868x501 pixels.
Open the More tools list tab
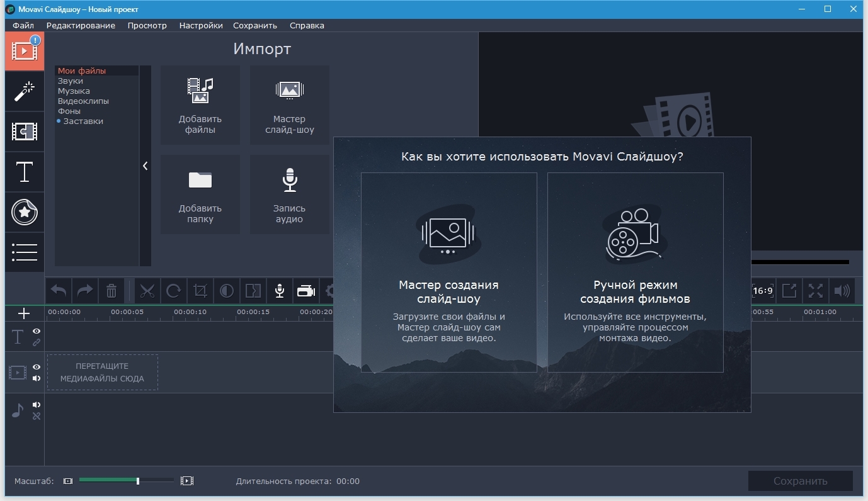[x=25, y=252]
